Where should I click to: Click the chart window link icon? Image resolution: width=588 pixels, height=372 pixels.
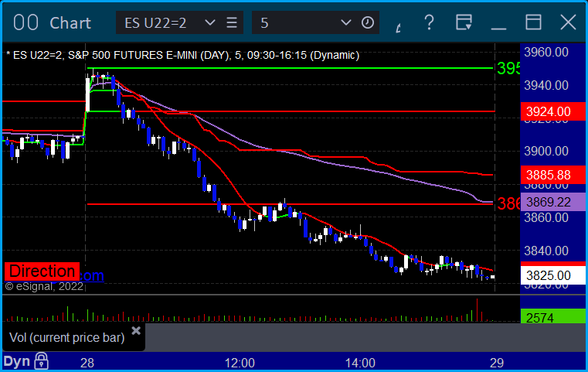click(x=25, y=22)
